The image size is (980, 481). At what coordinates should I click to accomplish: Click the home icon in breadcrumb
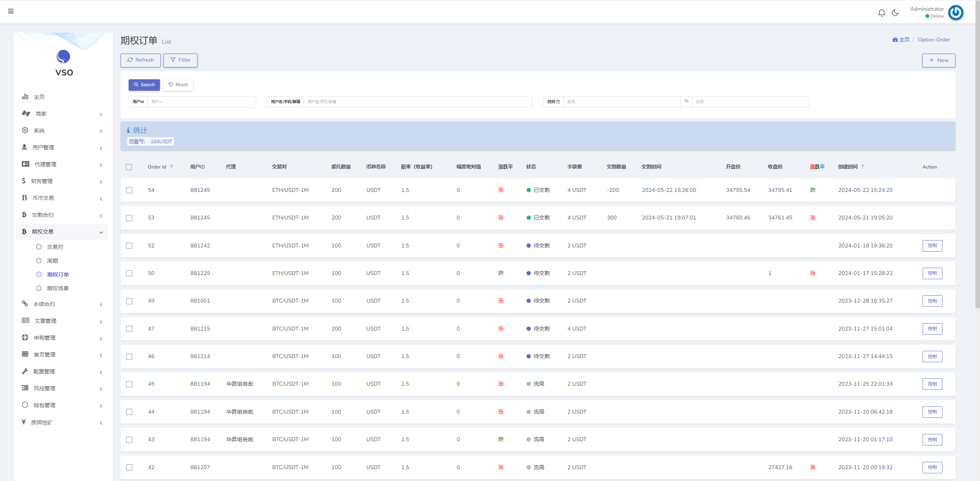(x=895, y=39)
